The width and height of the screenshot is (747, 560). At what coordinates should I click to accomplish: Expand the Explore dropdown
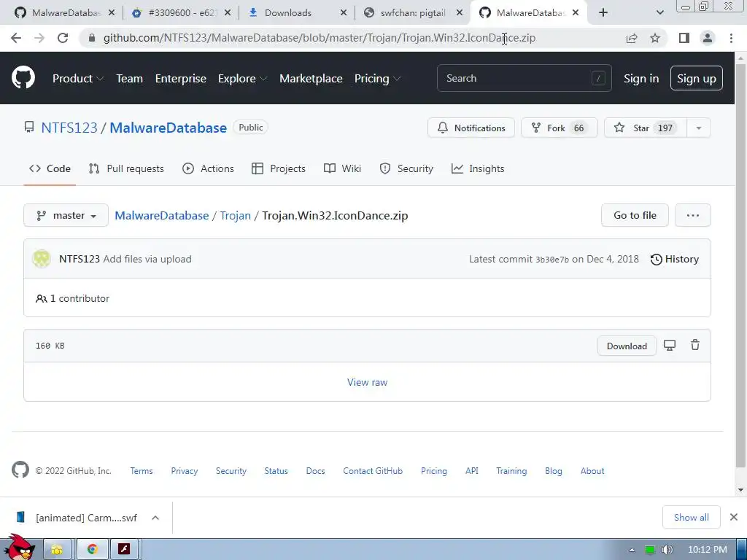[242, 79]
